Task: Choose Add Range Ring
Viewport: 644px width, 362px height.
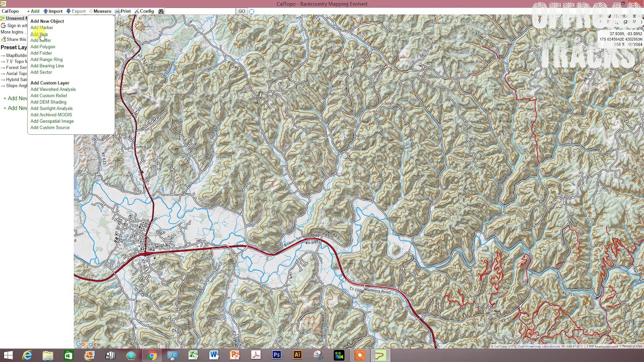Action: [46, 59]
